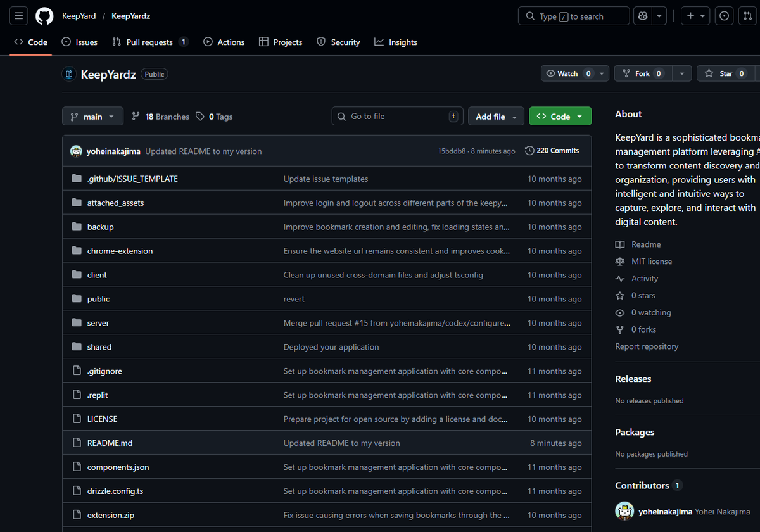Expand the create-new dropdown arrow

(703, 16)
